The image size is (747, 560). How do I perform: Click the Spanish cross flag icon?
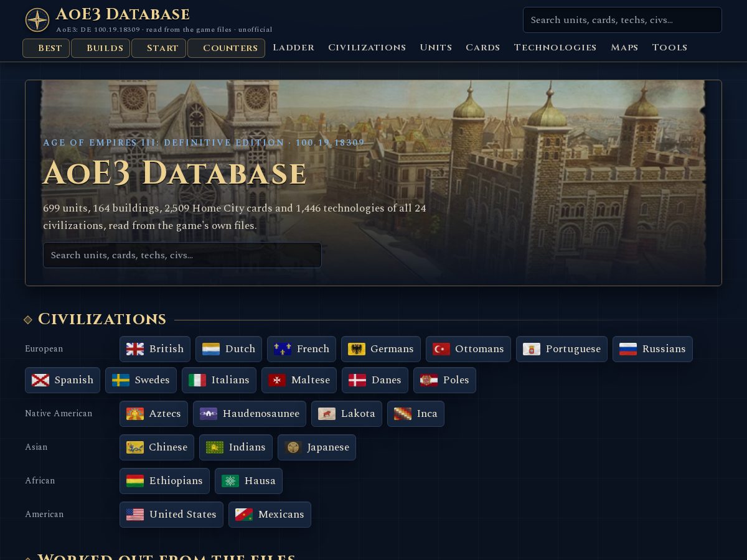(x=40, y=380)
